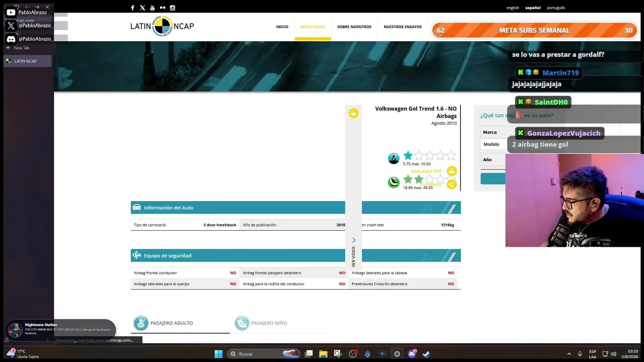Click the yellow Compartir share icon

point(452,185)
